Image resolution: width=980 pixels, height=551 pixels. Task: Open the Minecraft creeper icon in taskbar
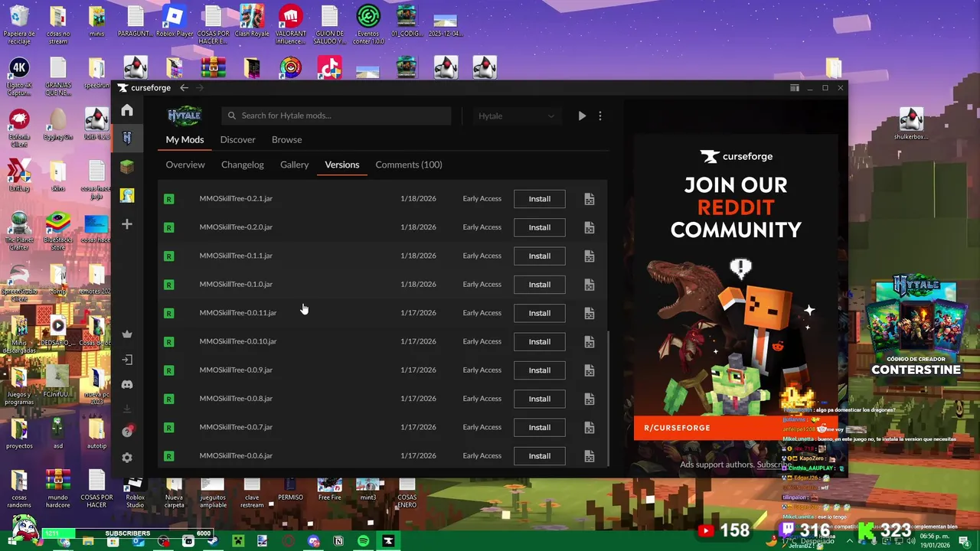point(238,541)
